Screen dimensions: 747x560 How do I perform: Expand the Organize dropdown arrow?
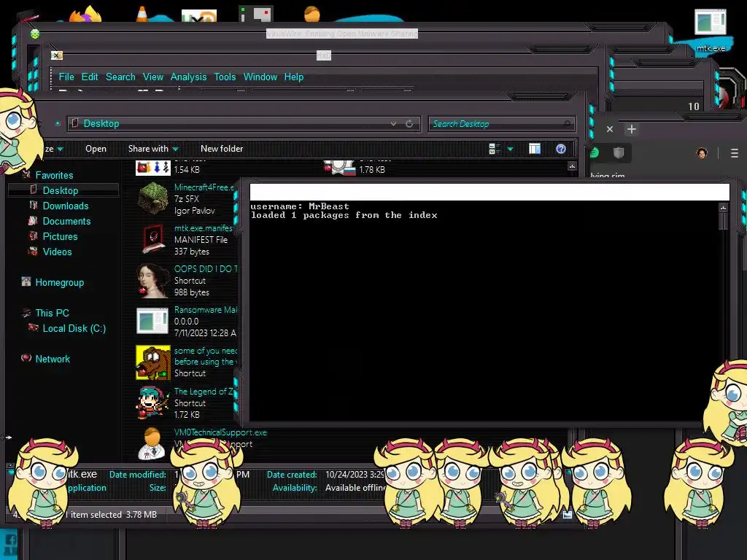coord(61,149)
